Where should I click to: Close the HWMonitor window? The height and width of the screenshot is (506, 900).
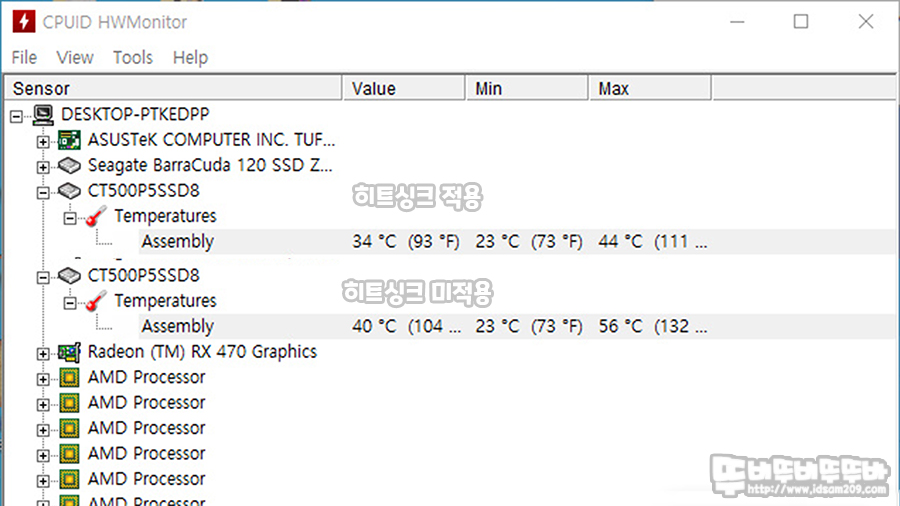pos(866,22)
